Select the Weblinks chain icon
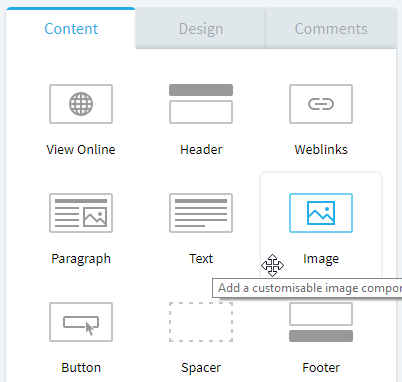 tap(321, 104)
